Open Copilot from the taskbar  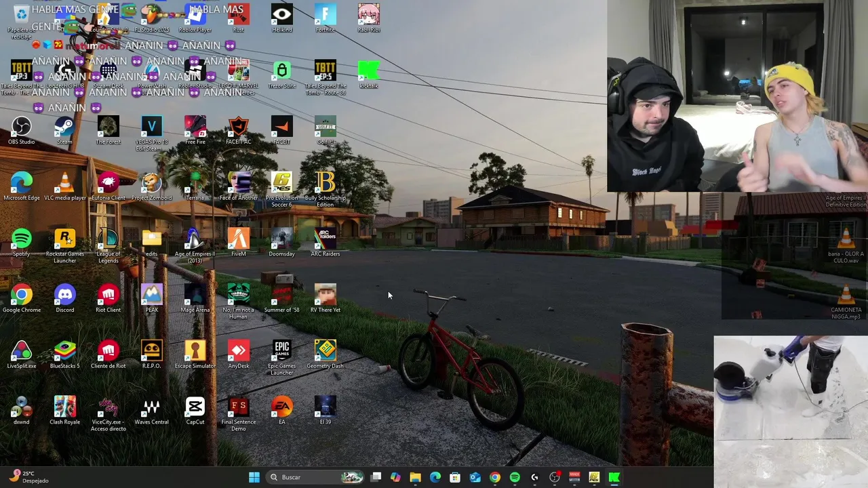click(x=395, y=477)
